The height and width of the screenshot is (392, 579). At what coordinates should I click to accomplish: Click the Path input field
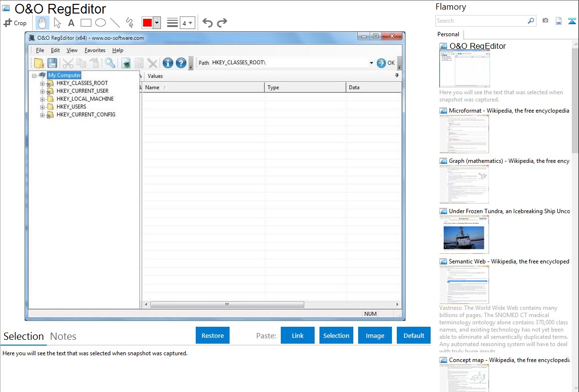pos(289,62)
